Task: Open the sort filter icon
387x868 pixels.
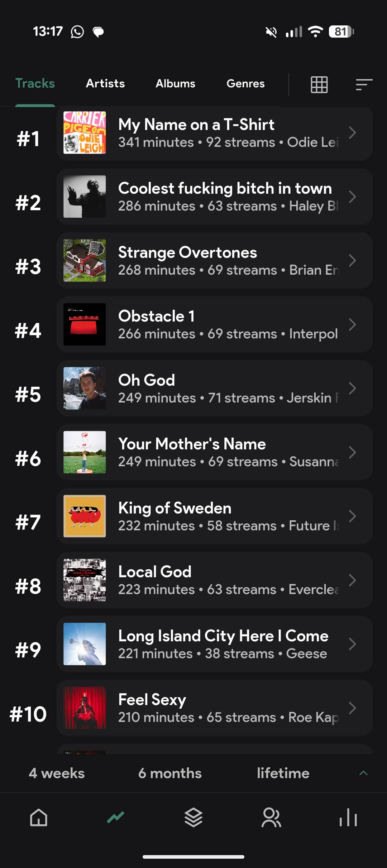Action: (364, 85)
